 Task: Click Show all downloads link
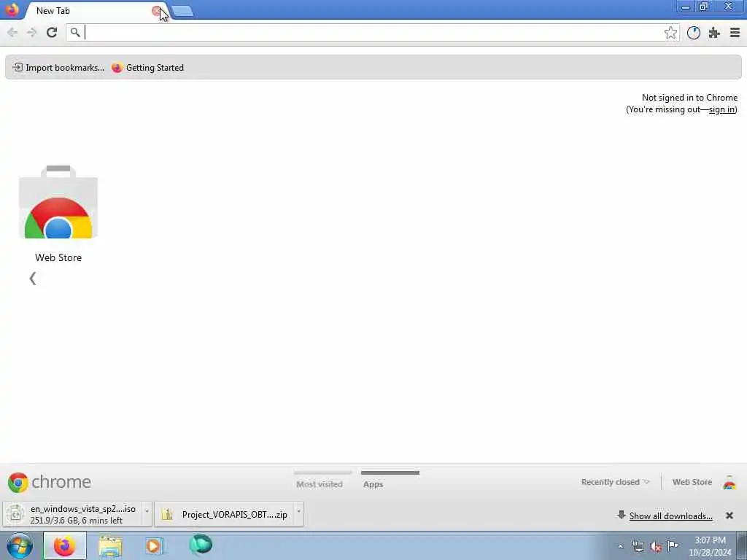pyautogui.click(x=670, y=516)
